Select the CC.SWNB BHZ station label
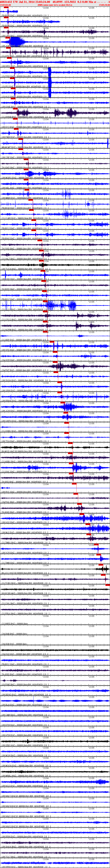 click(x=25, y=117)
